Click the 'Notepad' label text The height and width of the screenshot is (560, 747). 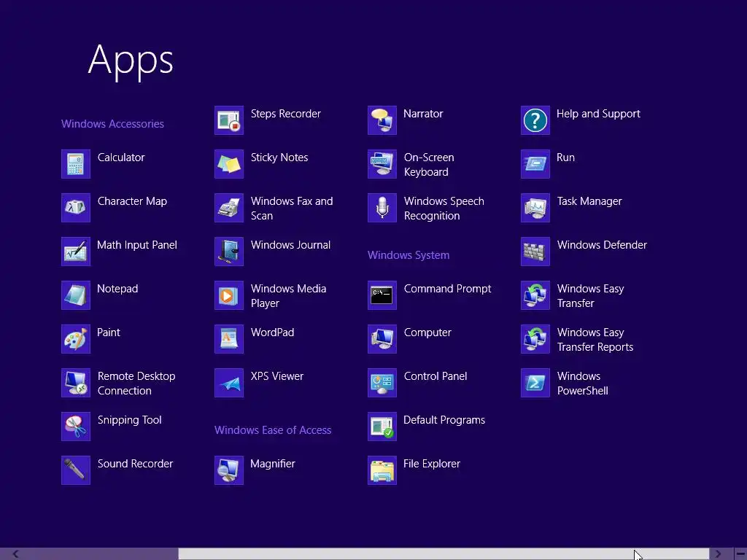(117, 289)
